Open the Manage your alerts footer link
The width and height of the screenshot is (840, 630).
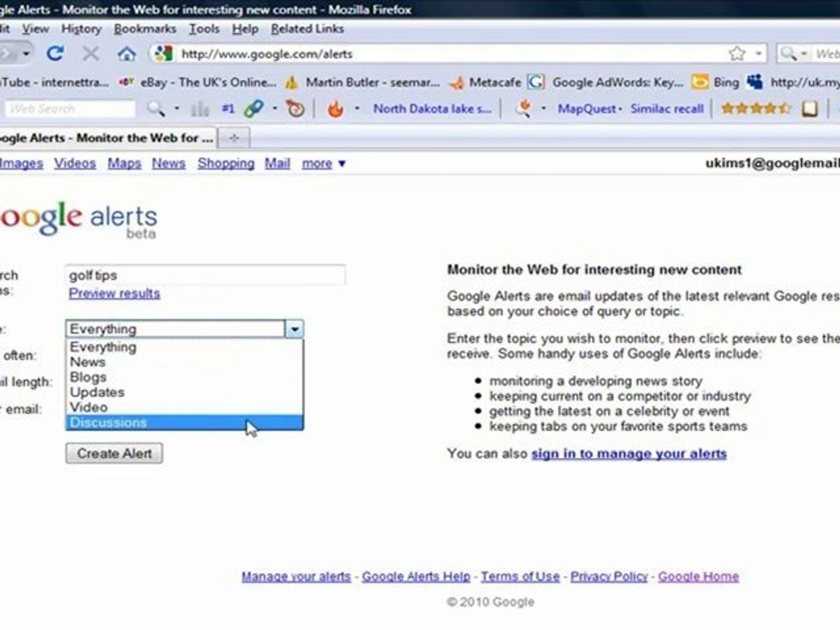click(296, 576)
